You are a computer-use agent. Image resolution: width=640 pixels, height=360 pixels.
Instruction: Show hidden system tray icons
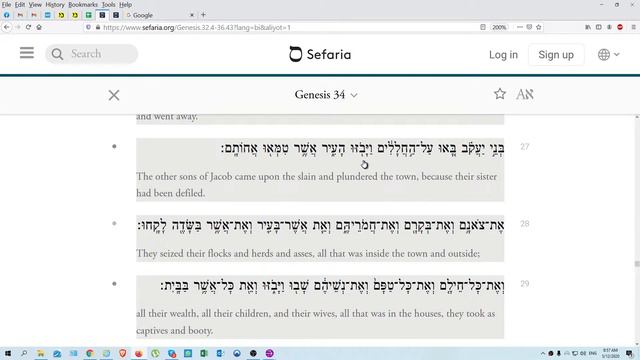543,353
